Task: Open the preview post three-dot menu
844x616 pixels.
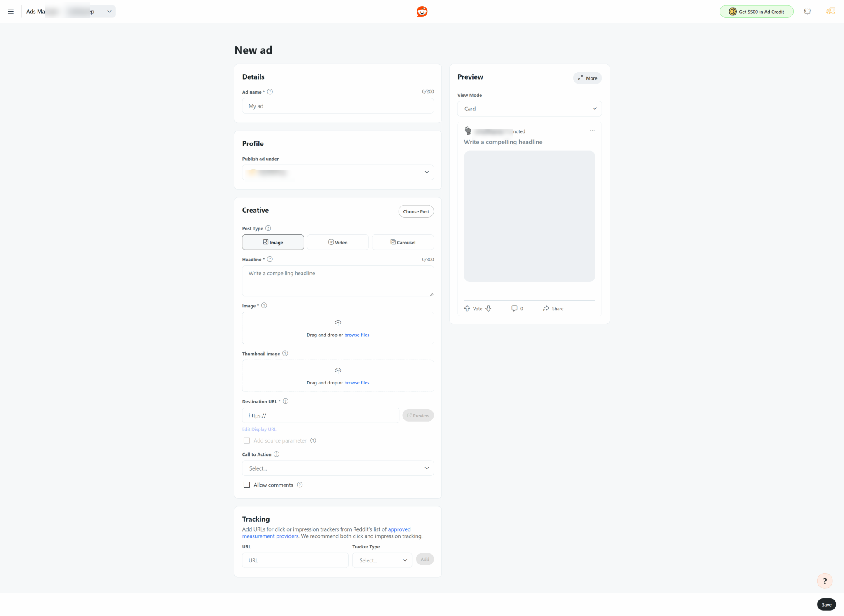Action: click(x=592, y=131)
